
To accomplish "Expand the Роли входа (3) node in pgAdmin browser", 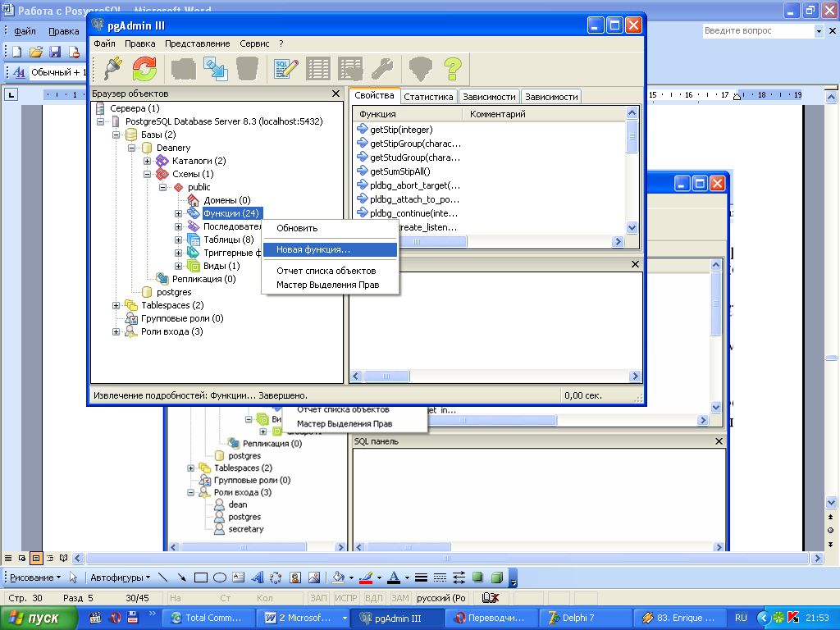I will (116, 332).
